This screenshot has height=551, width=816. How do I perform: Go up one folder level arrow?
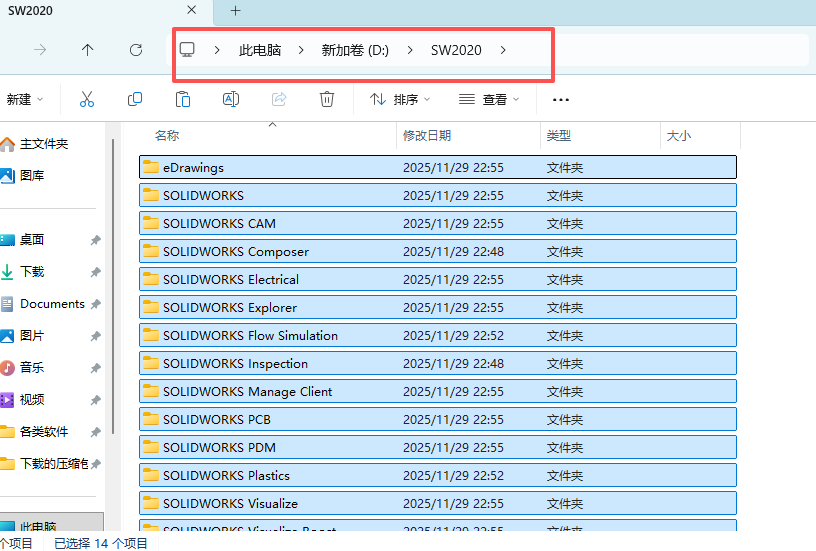point(87,50)
